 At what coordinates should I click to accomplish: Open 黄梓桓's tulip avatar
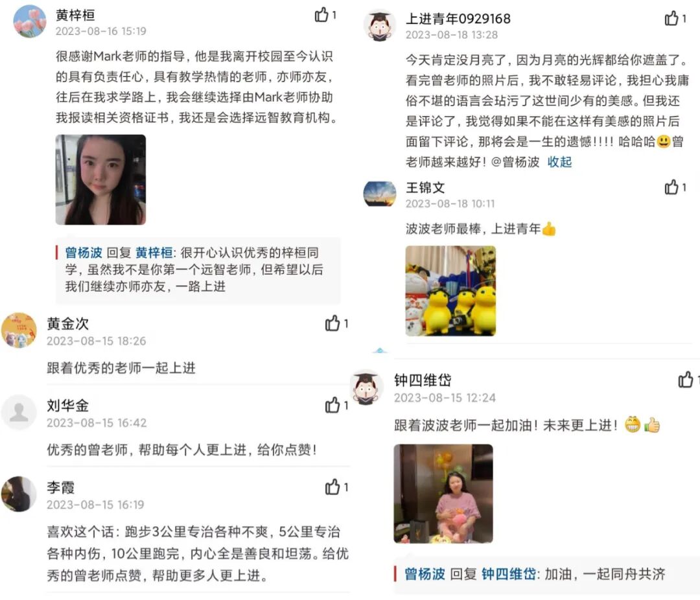[29, 21]
